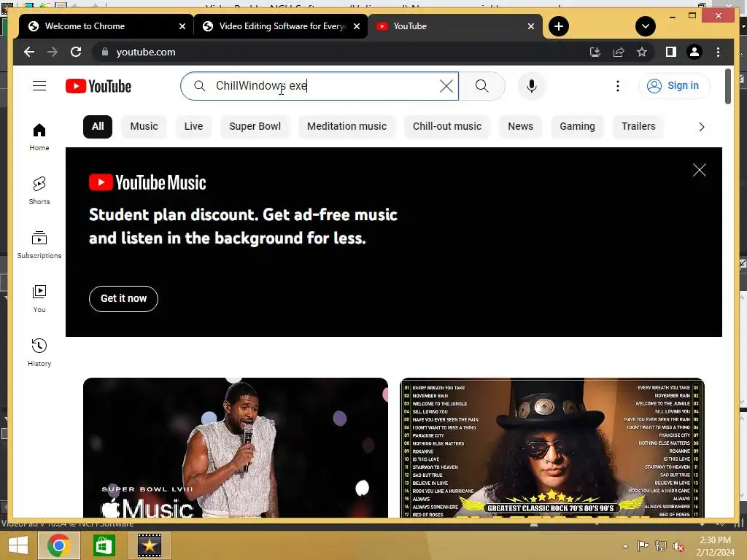The image size is (747, 560).
Task: Select the Meditation music chip
Action: coord(347,126)
